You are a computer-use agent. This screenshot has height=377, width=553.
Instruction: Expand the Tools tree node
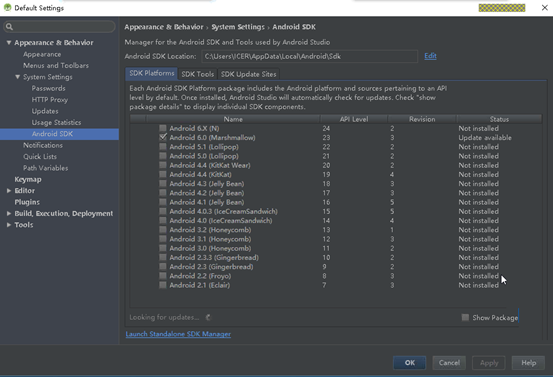point(8,225)
